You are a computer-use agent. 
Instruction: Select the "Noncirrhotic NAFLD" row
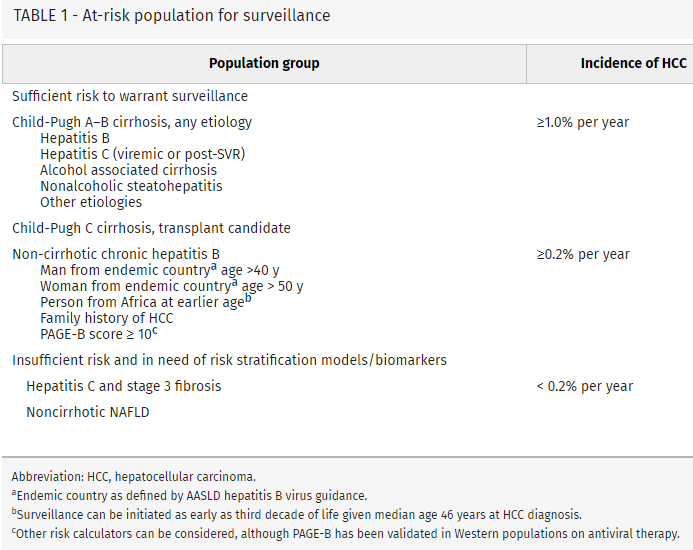tap(88, 412)
